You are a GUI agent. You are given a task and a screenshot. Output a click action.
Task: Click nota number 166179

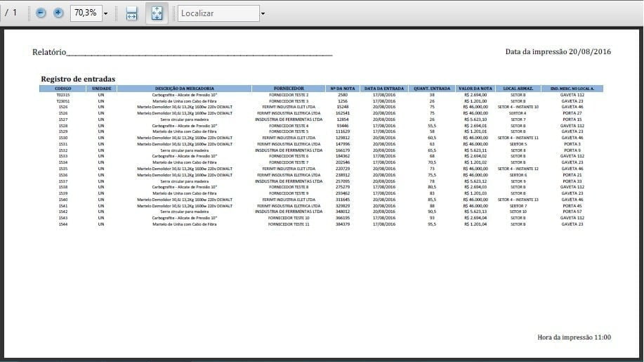[343, 150]
